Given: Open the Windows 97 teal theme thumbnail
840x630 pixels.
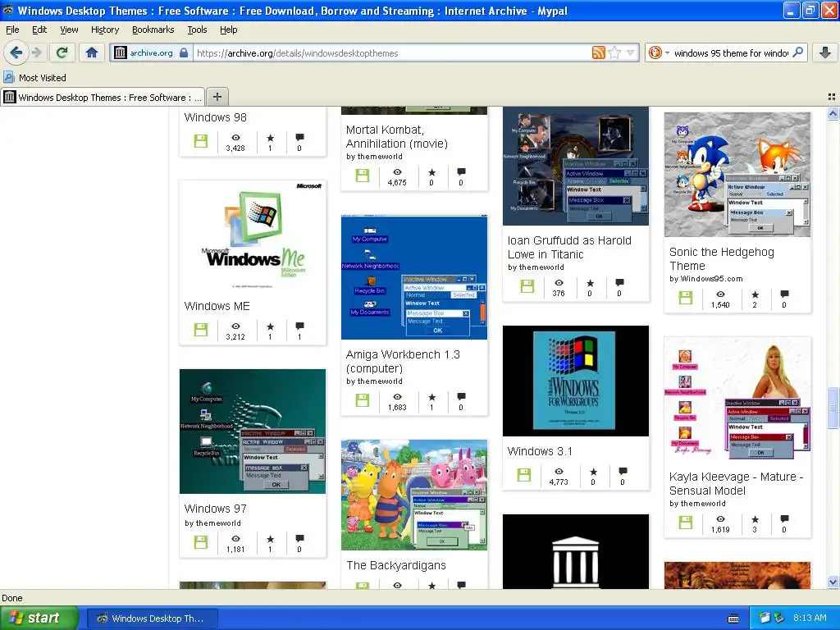Looking at the screenshot, I should pos(253,431).
